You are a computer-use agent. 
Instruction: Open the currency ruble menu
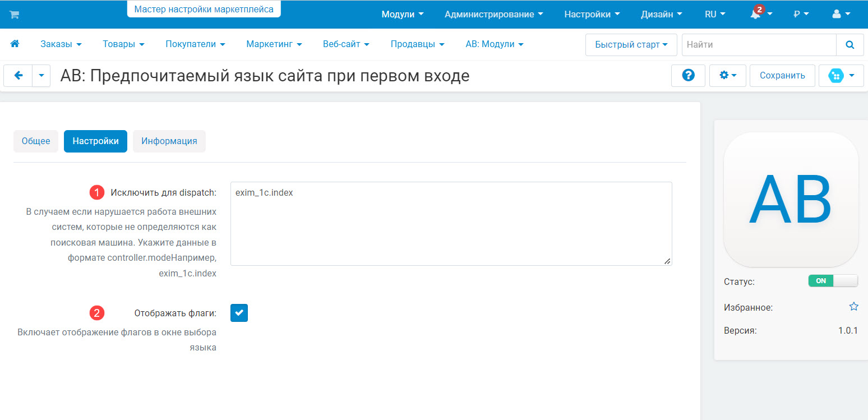tap(801, 15)
